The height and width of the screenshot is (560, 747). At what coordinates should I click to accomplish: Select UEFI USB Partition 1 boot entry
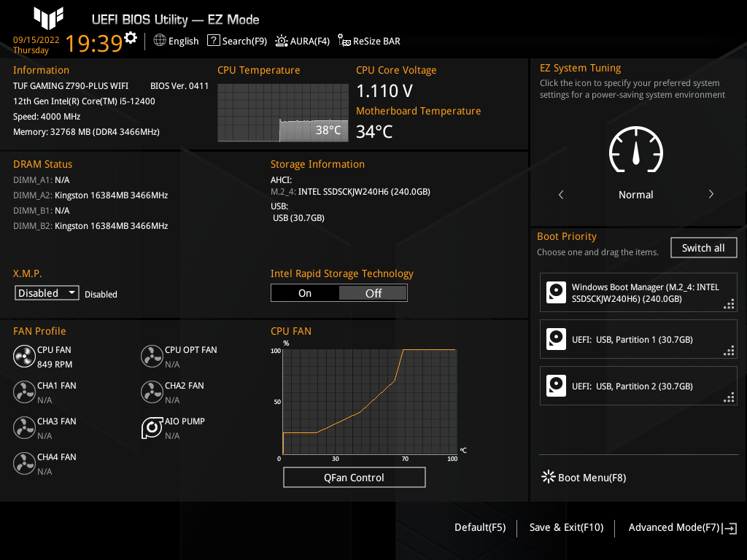[638, 339]
